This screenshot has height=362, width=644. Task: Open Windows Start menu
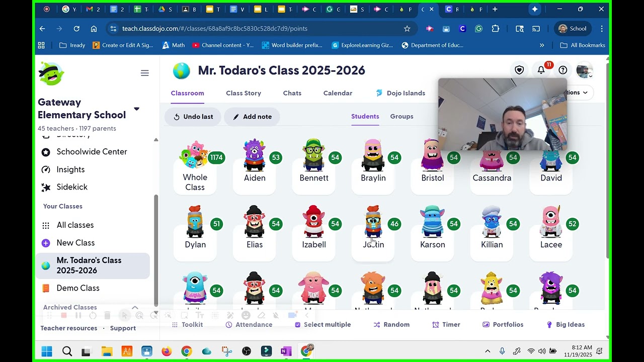(47, 351)
